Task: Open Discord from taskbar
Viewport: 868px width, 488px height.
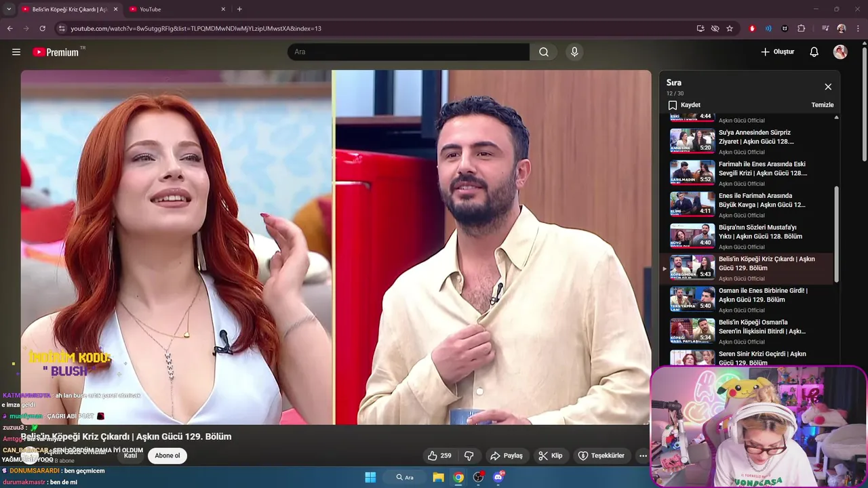Action: point(499,477)
